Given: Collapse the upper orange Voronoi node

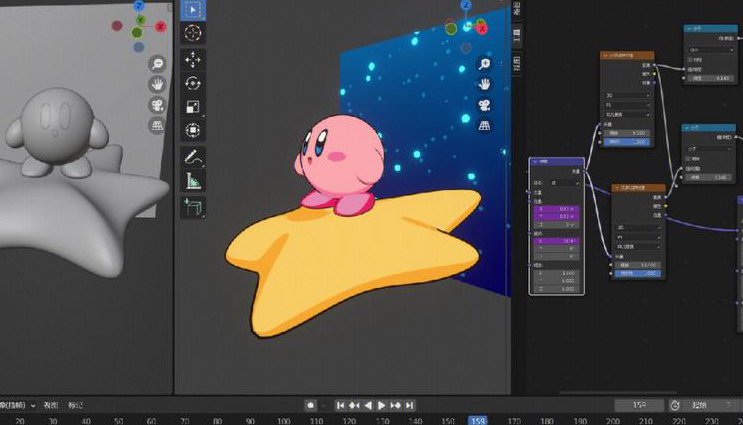Looking at the screenshot, I should coord(605,55).
